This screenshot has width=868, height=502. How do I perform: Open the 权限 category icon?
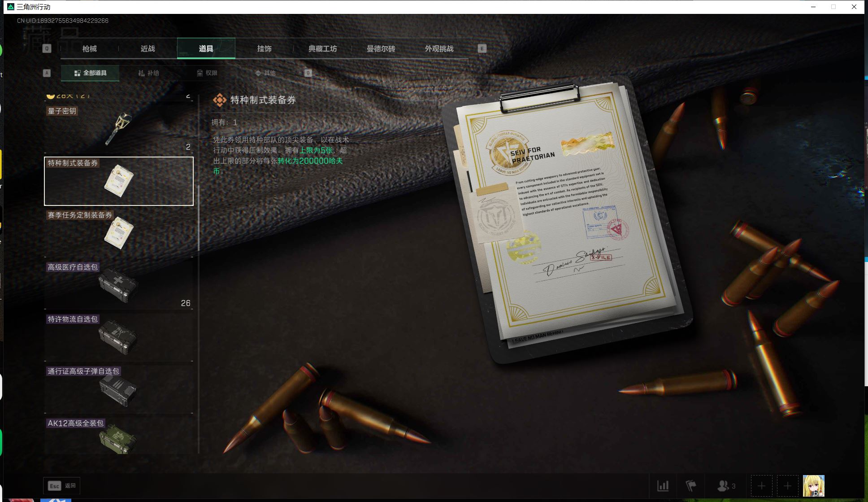coord(200,73)
